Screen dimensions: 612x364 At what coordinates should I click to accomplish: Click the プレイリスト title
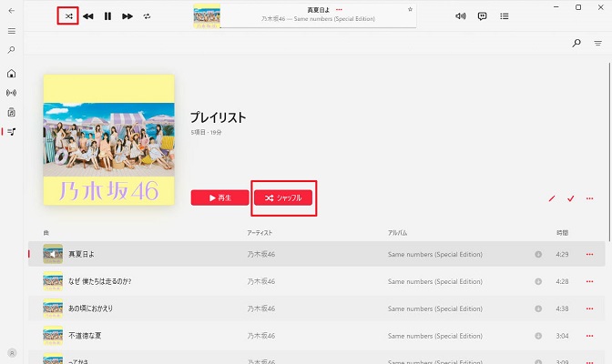pyautogui.click(x=219, y=117)
